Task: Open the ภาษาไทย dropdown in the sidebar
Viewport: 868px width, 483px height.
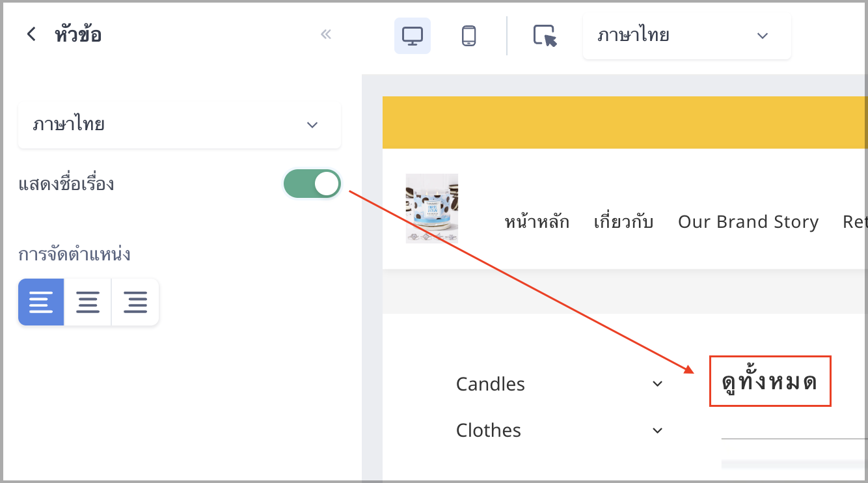Action: (x=180, y=124)
